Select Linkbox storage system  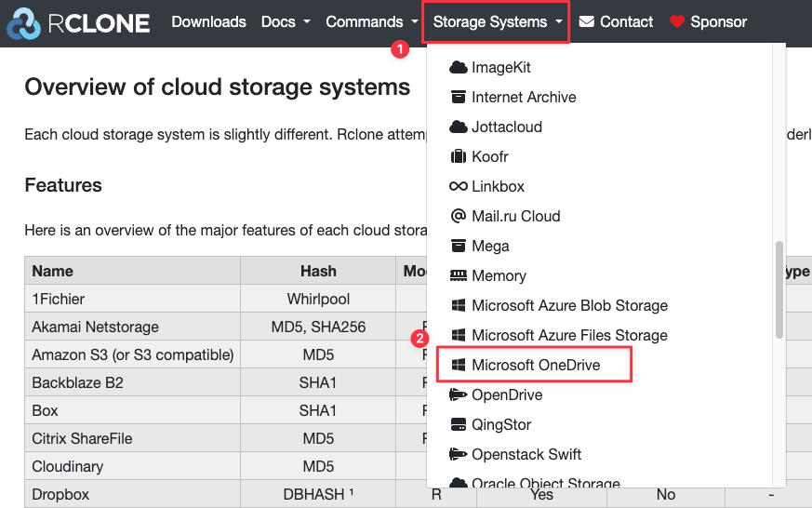[498, 186]
